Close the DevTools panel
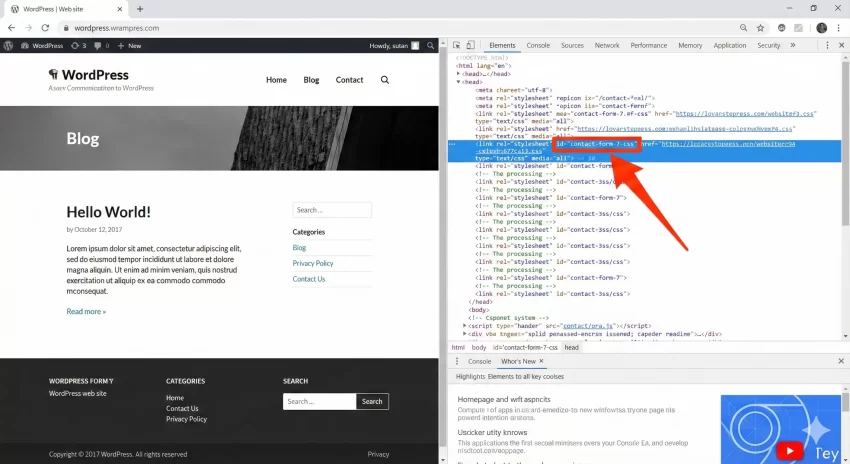The image size is (850, 464). (841, 45)
